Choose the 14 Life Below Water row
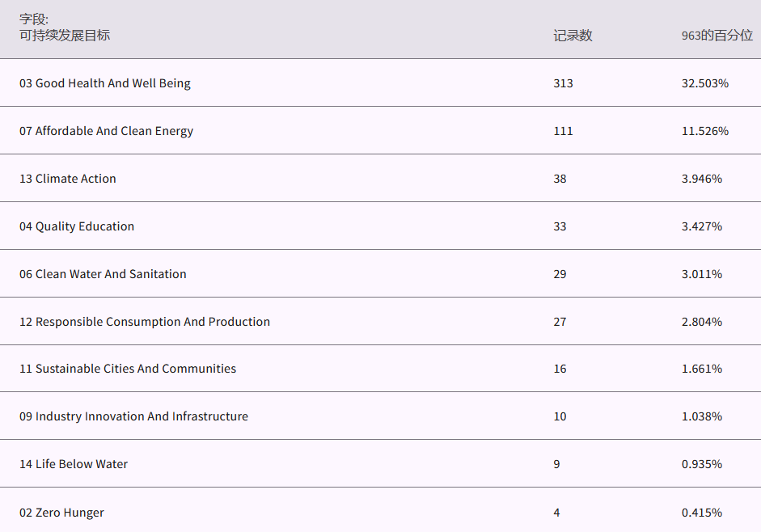Screen dimensions: 761x532 [74, 464]
